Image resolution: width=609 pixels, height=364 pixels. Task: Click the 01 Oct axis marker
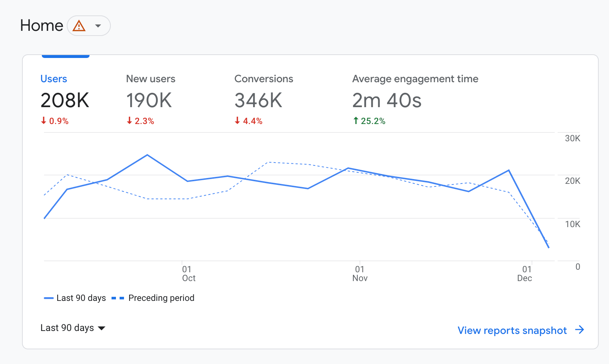pos(189,274)
